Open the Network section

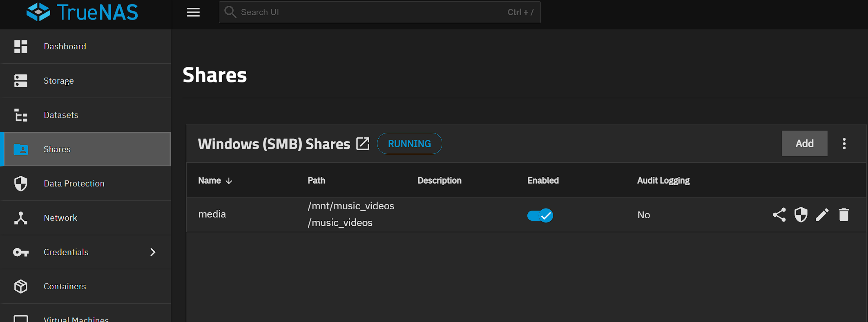tap(60, 218)
